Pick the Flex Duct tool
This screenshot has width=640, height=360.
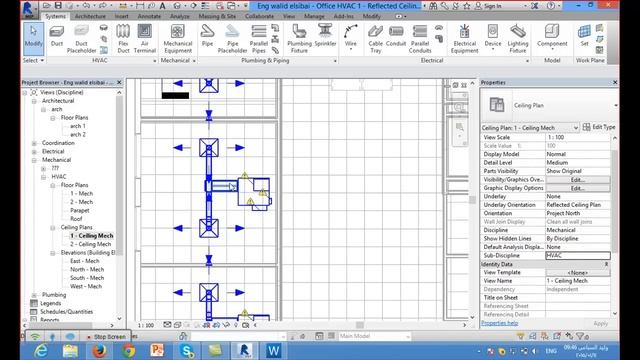coord(123,39)
